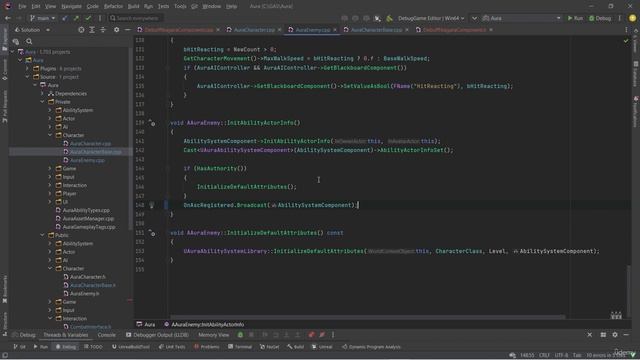Click the AAuraEnemy::InitAbilityActorInfo breadcrumb
Screen dimensions: 640x360
click(x=204, y=324)
